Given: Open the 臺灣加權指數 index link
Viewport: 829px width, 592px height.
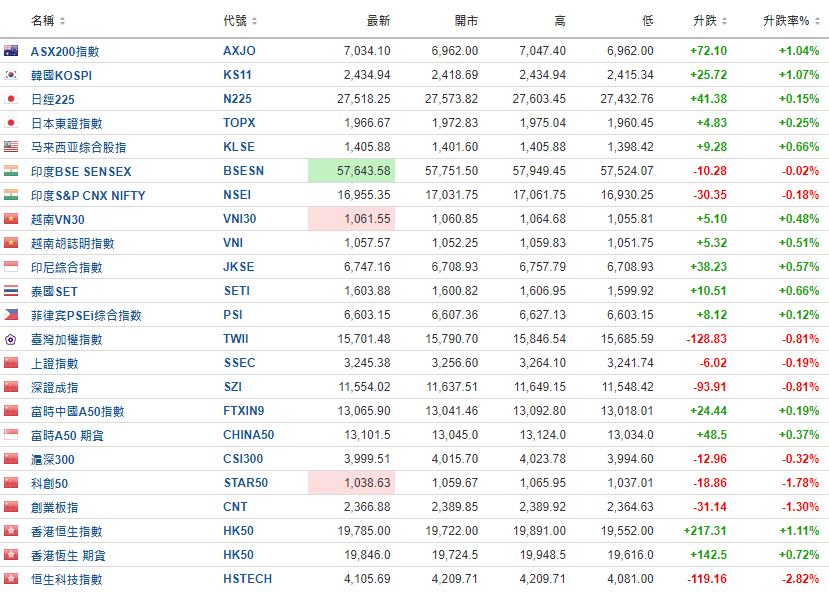Looking at the screenshot, I should [67, 339].
